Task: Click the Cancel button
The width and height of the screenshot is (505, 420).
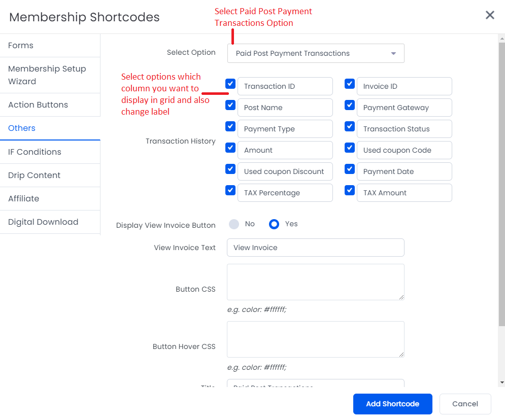Action: pyautogui.click(x=465, y=404)
